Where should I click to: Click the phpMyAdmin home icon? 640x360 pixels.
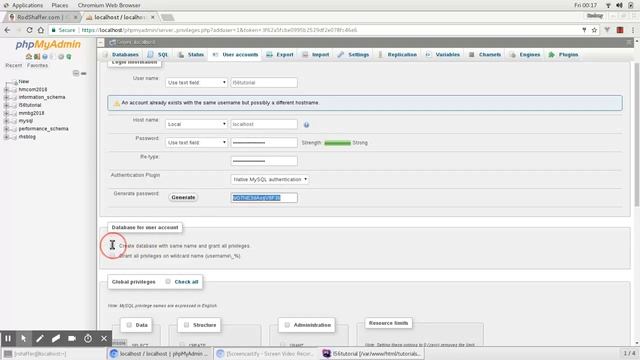[x=29, y=57]
